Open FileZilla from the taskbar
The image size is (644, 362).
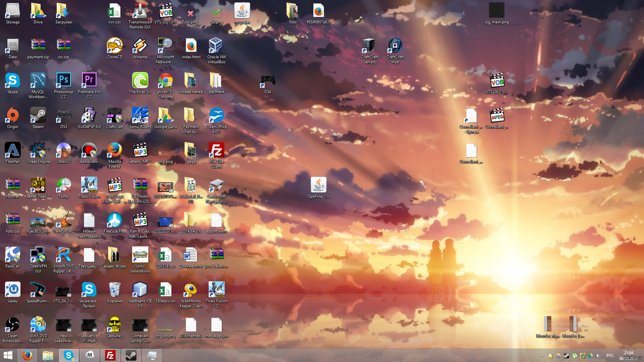[x=110, y=355]
